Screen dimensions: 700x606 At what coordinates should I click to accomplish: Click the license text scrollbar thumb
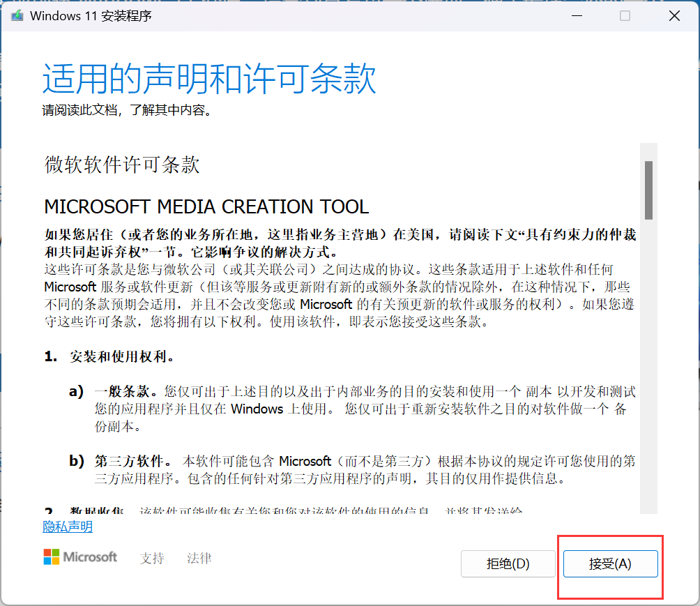648,190
